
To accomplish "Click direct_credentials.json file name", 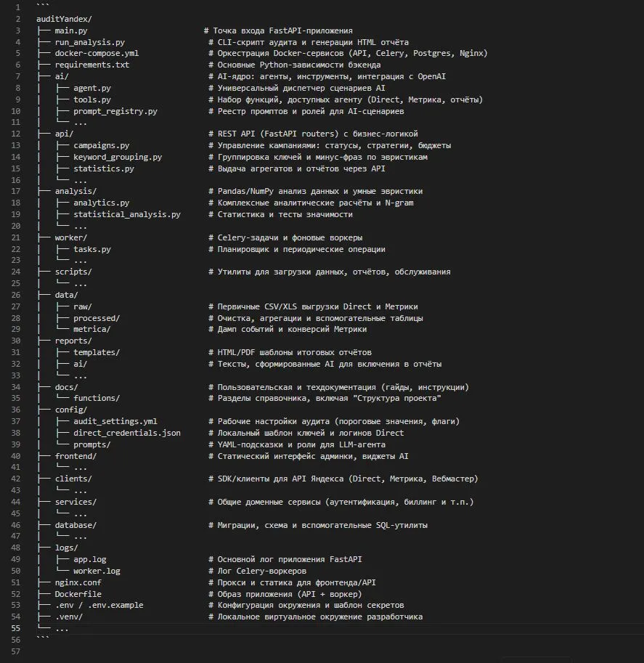I will coord(127,433).
